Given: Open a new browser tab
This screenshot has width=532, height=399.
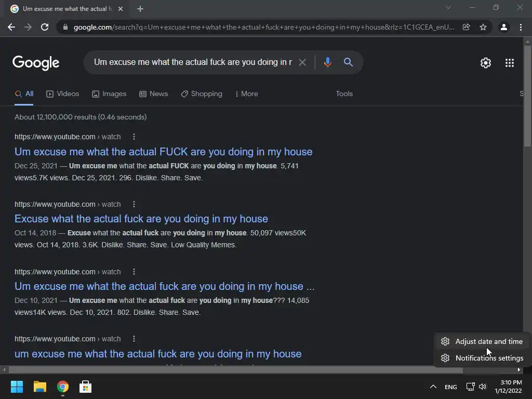Looking at the screenshot, I should point(140,9).
